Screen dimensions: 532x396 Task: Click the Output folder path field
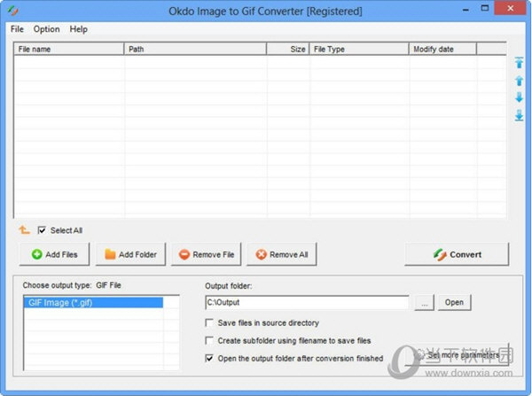pyautogui.click(x=307, y=302)
